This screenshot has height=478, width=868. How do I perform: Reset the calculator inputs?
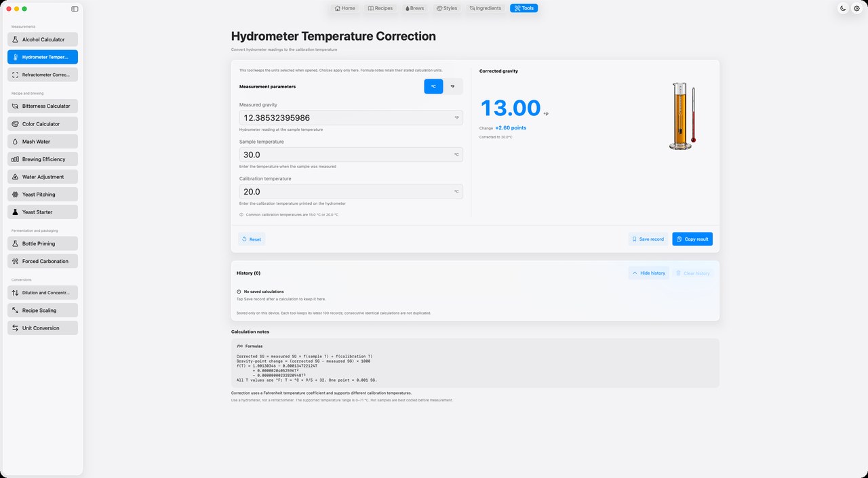tap(252, 239)
